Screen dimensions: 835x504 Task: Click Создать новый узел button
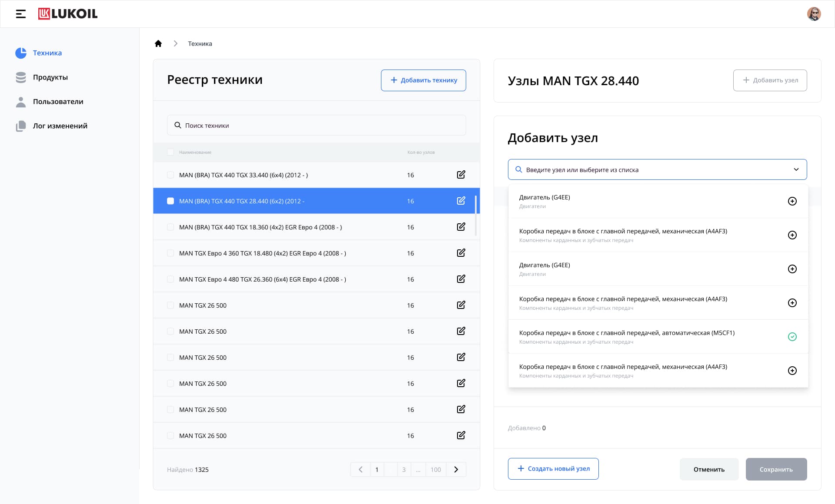click(553, 469)
